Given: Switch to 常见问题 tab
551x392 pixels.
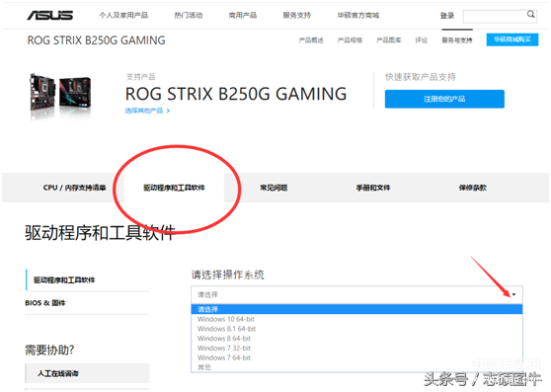Looking at the screenshot, I should 274,188.
